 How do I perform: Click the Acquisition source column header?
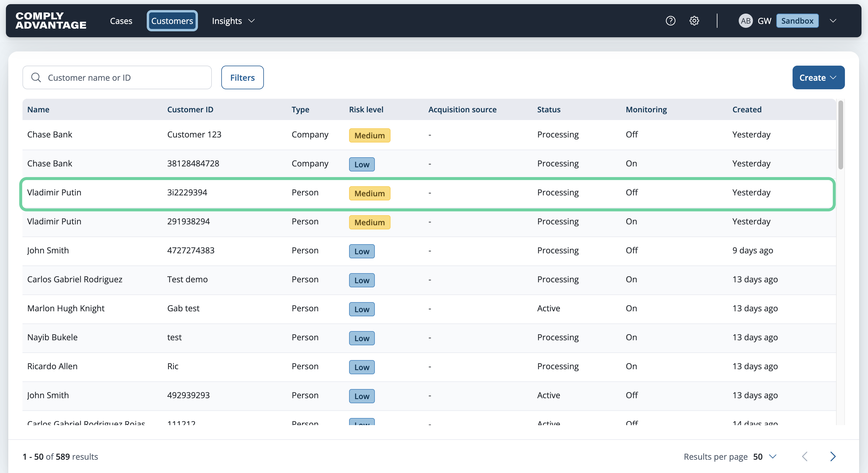(462, 109)
